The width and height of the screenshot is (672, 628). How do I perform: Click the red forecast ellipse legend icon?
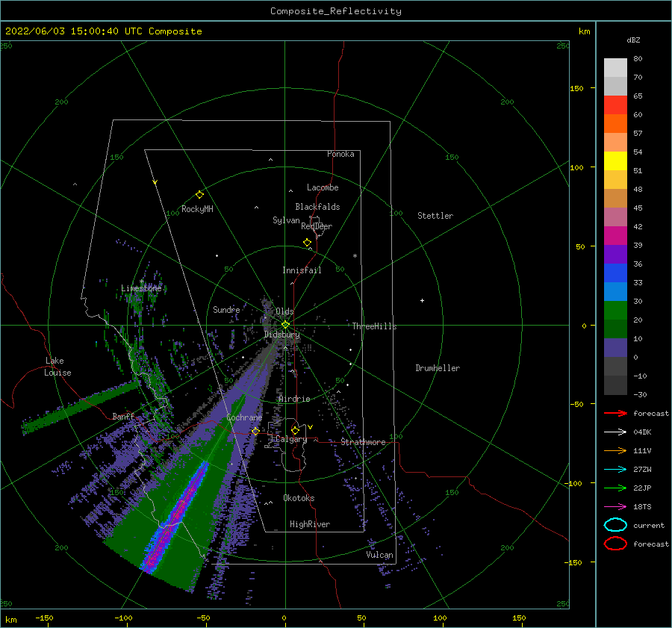pos(615,544)
